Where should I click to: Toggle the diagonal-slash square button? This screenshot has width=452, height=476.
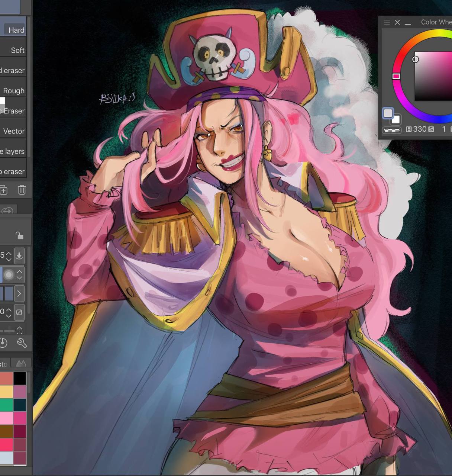click(x=19, y=312)
